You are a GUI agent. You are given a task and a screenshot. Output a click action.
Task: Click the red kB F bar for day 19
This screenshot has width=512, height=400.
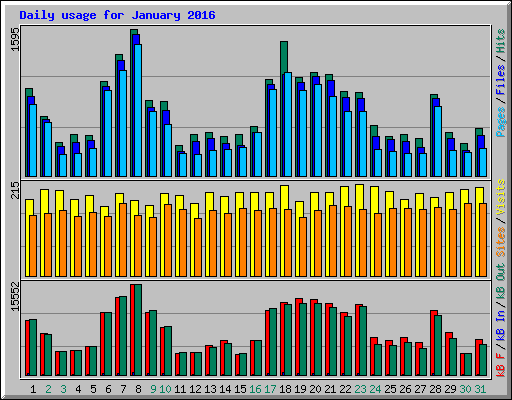[298, 337]
